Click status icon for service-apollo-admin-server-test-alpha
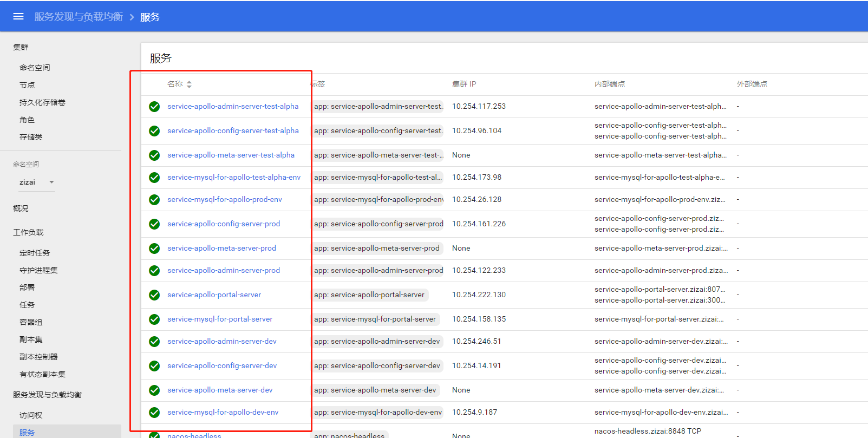 pos(154,107)
